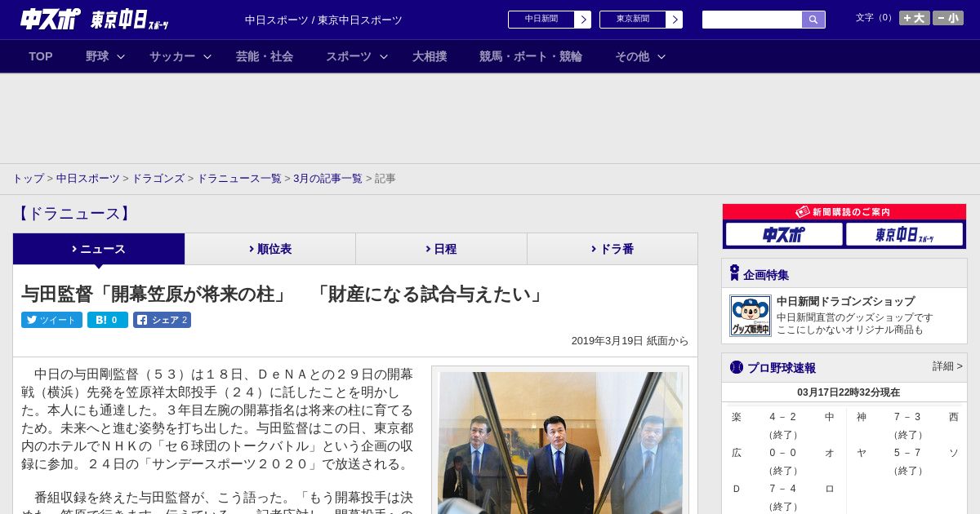Click the Hatena bookmark B! button
This screenshot has height=514, width=980.
[108, 320]
